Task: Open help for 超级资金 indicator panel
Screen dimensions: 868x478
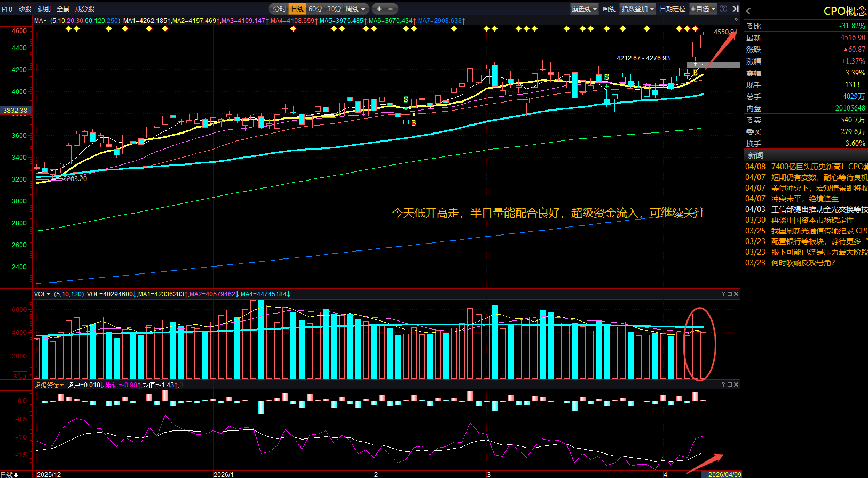Action: click(x=723, y=385)
